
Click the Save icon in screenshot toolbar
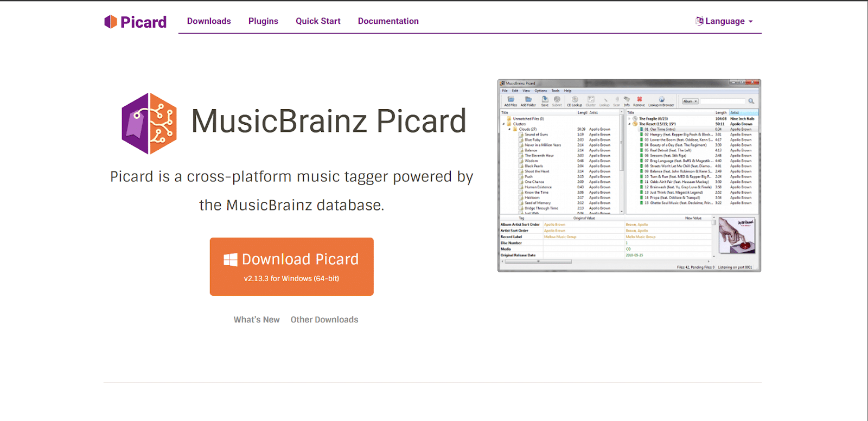545,101
